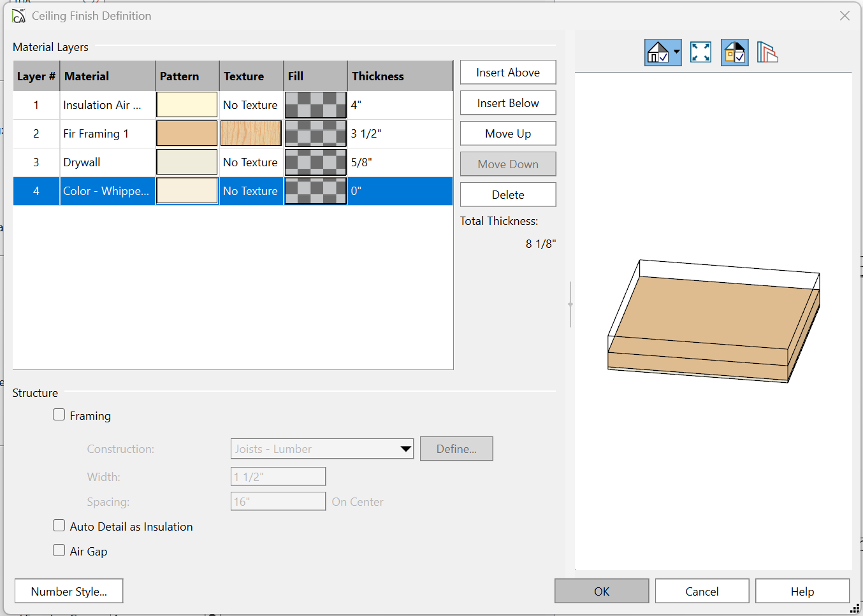Click the Spacing input field
The image size is (863, 616).
[278, 501]
